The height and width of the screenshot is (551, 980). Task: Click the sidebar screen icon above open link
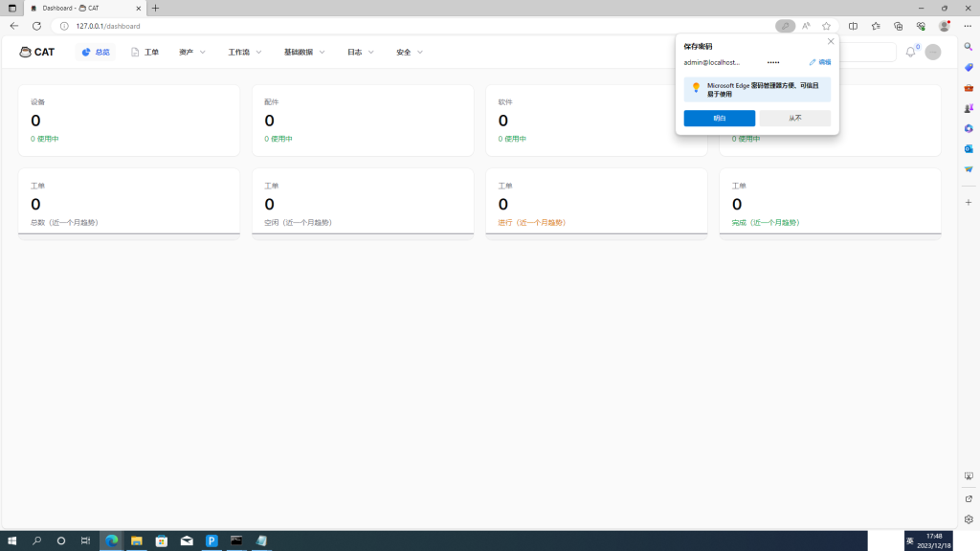point(969,476)
